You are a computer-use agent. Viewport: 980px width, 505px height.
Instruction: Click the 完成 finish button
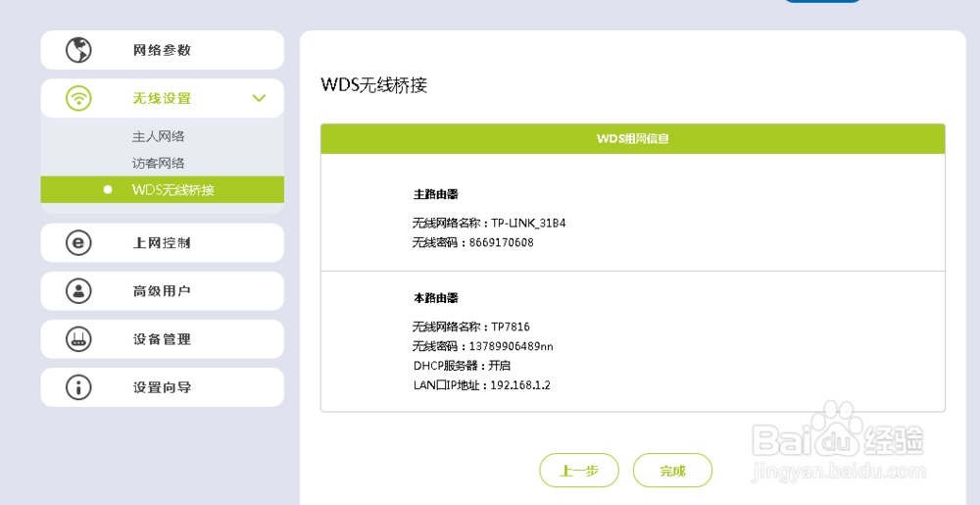pos(672,470)
